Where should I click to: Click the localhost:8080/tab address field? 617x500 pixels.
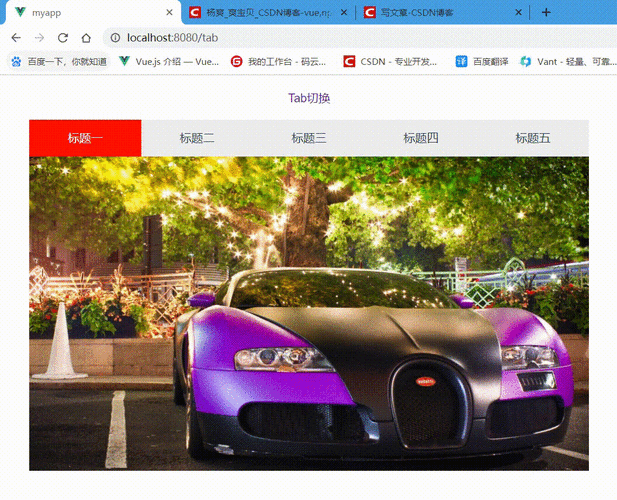(x=360, y=38)
